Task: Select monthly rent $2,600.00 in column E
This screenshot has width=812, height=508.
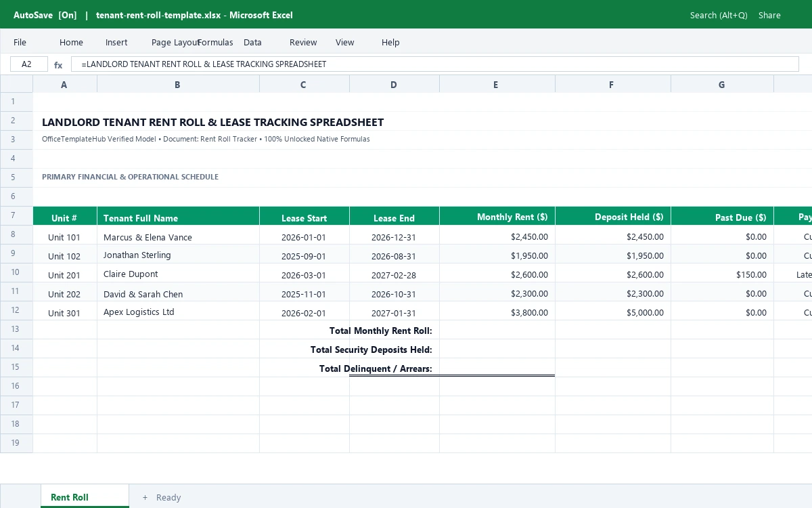Action: point(497,273)
